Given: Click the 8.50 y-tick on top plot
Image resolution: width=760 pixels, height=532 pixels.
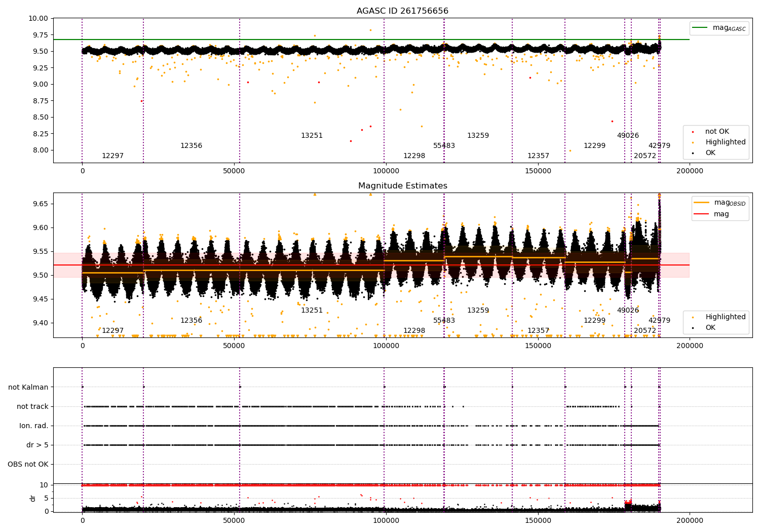Looking at the screenshot, I should 40,117.
